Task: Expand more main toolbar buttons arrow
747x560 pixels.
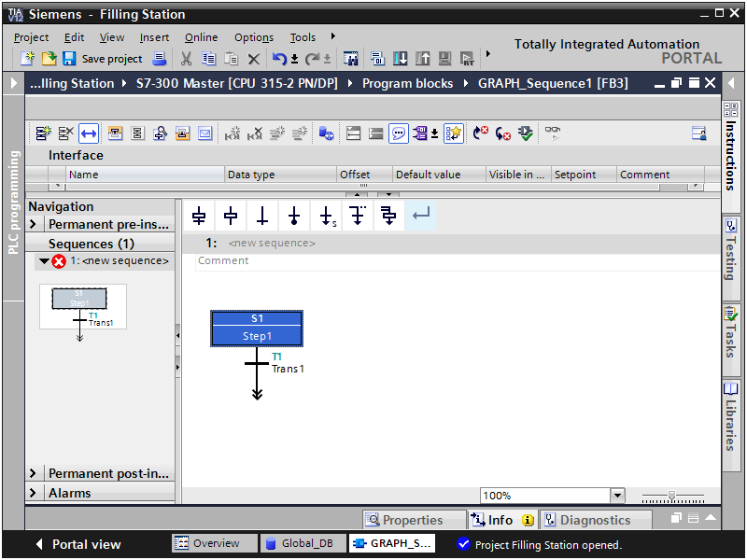Action: (x=487, y=53)
